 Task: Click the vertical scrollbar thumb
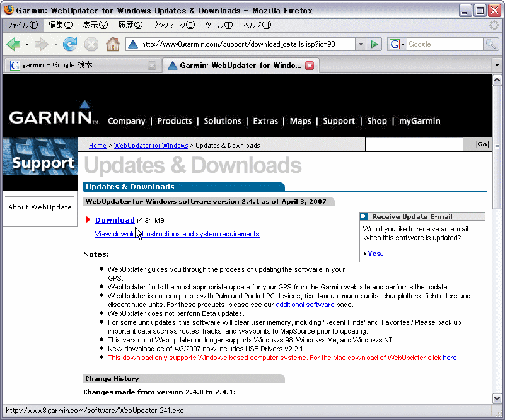coord(497,147)
